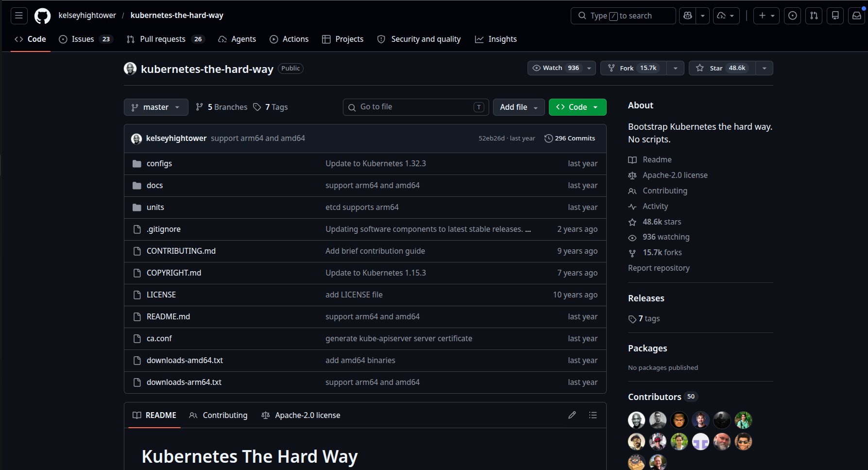The height and width of the screenshot is (470, 868).
Task: Open 7 tags under Releases
Action: (x=644, y=319)
